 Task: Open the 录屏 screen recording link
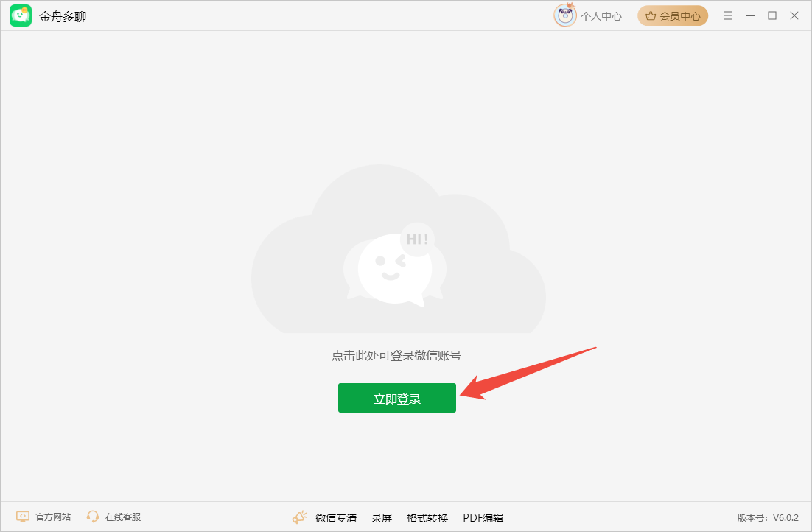pyautogui.click(x=382, y=517)
